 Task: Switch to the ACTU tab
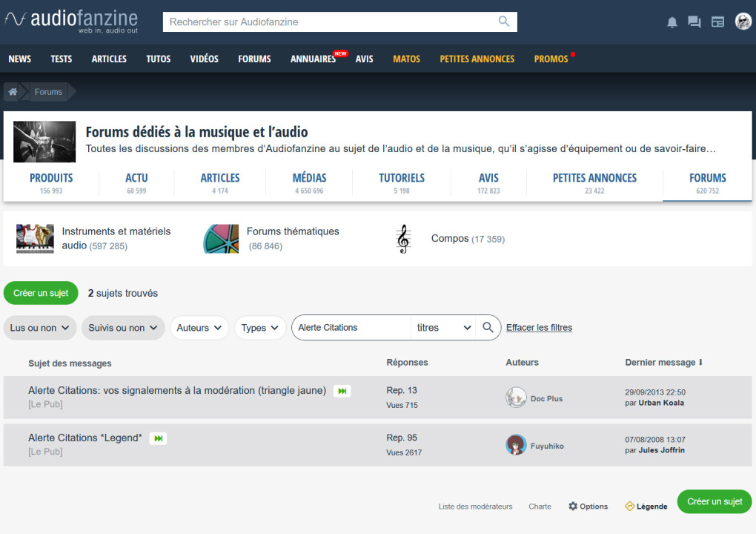tap(136, 183)
